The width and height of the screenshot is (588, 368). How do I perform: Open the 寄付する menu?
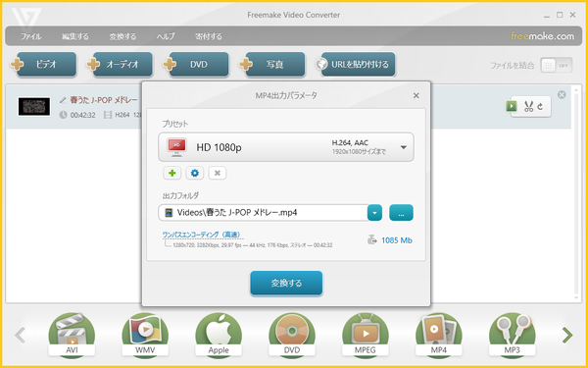pyautogui.click(x=209, y=36)
